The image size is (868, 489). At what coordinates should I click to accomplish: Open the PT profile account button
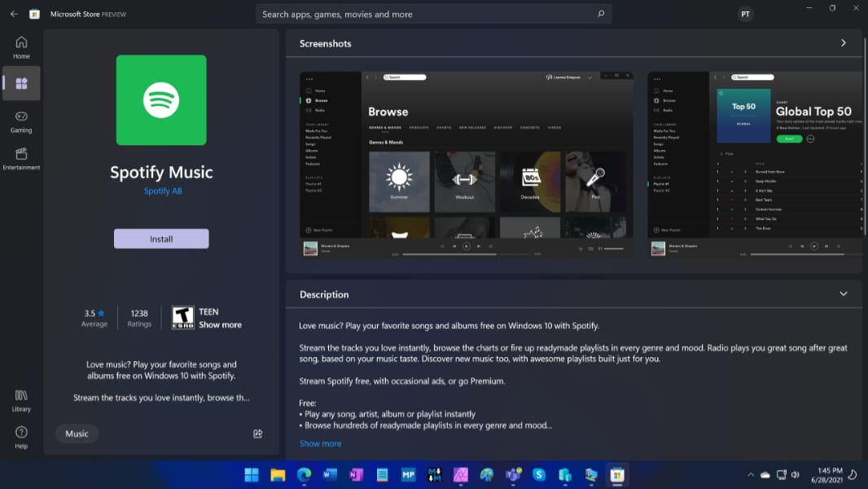pyautogui.click(x=745, y=14)
